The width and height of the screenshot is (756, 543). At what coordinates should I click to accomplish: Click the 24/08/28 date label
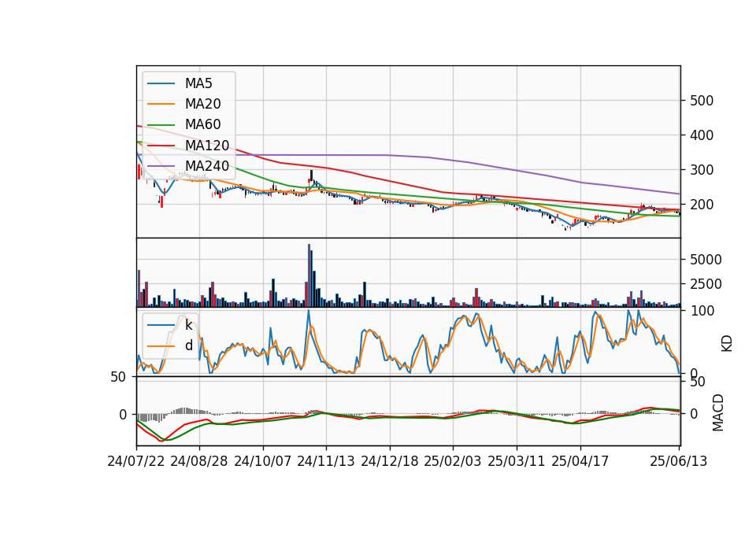point(199,461)
